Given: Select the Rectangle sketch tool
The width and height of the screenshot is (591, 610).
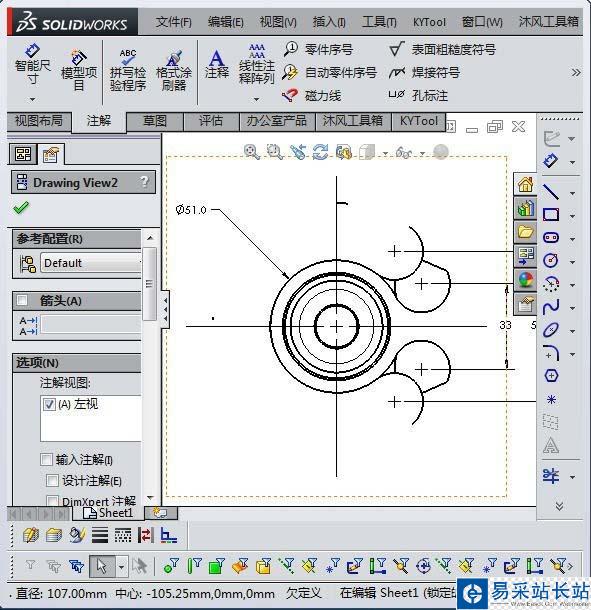Looking at the screenshot, I should click(551, 214).
